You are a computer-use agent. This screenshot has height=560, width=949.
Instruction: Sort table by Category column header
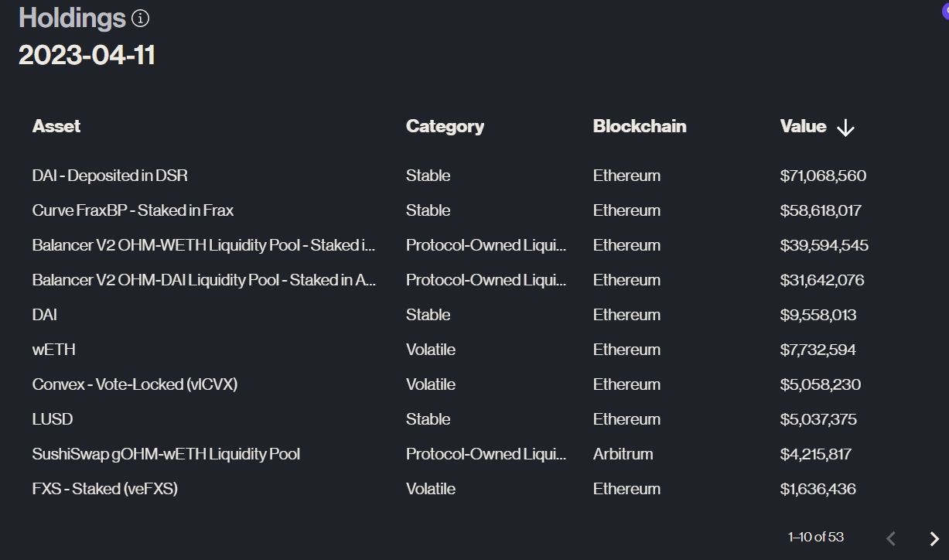[445, 126]
